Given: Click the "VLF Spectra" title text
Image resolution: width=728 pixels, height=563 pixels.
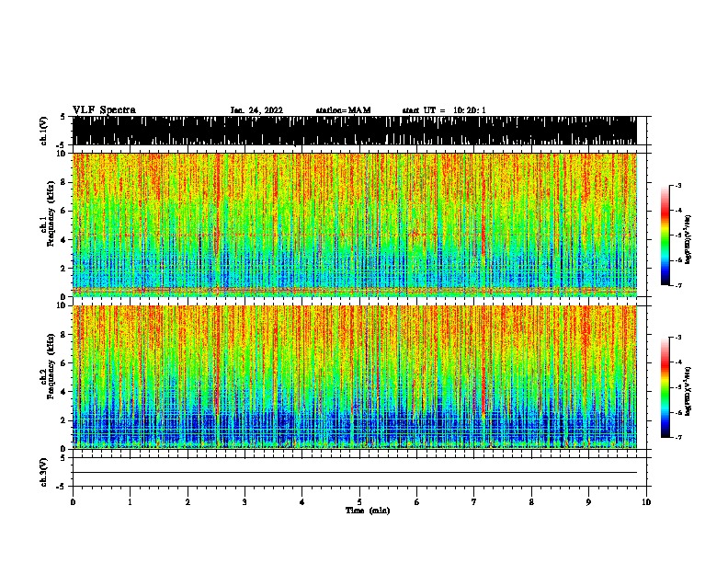Looking at the screenshot, I should point(104,110).
